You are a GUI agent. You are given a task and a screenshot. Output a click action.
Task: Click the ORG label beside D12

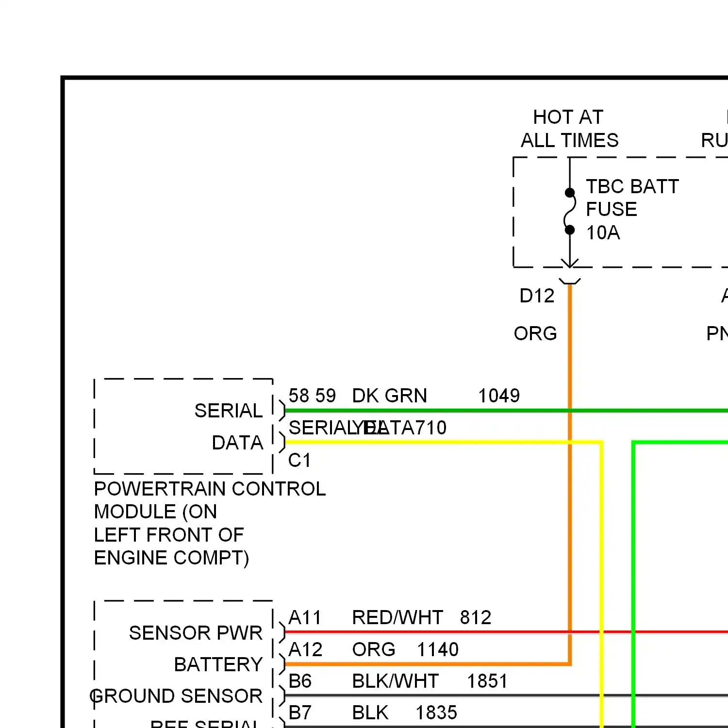pyautogui.click(x=535, y=333)
